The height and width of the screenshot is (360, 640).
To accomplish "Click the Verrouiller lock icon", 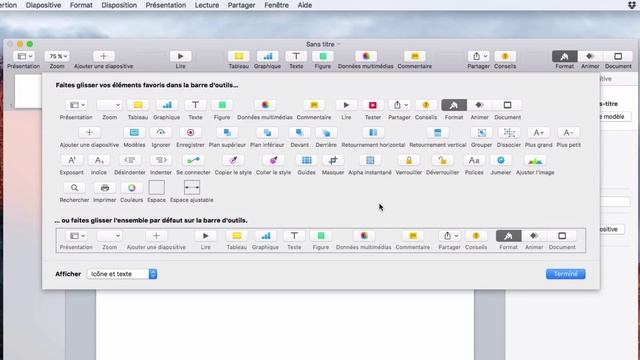I will 409,160.
